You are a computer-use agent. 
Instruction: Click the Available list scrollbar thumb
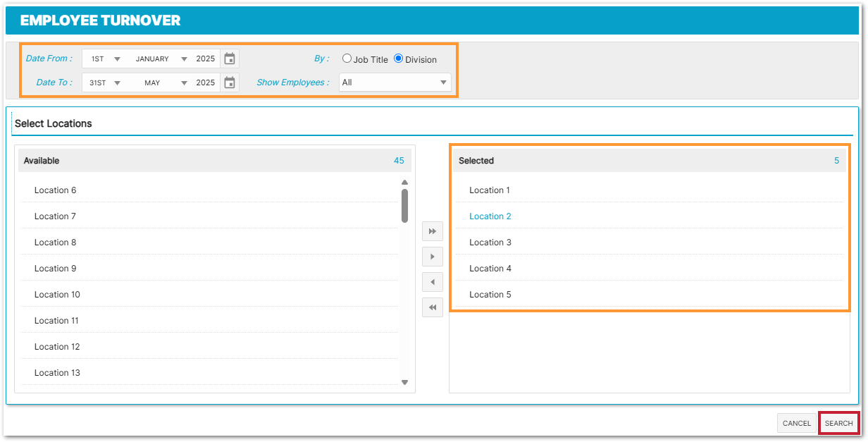pyautogui.click(x=404, y=205)
